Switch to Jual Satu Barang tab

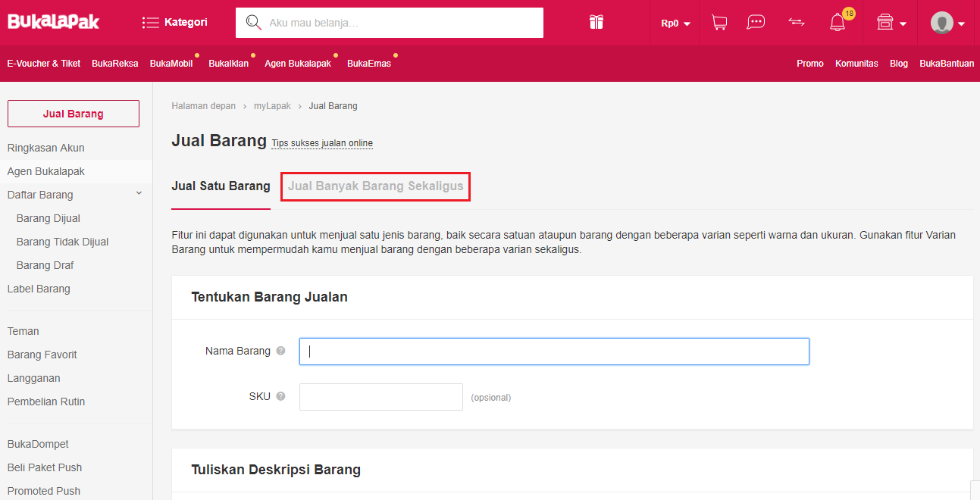tap(221, 186)
